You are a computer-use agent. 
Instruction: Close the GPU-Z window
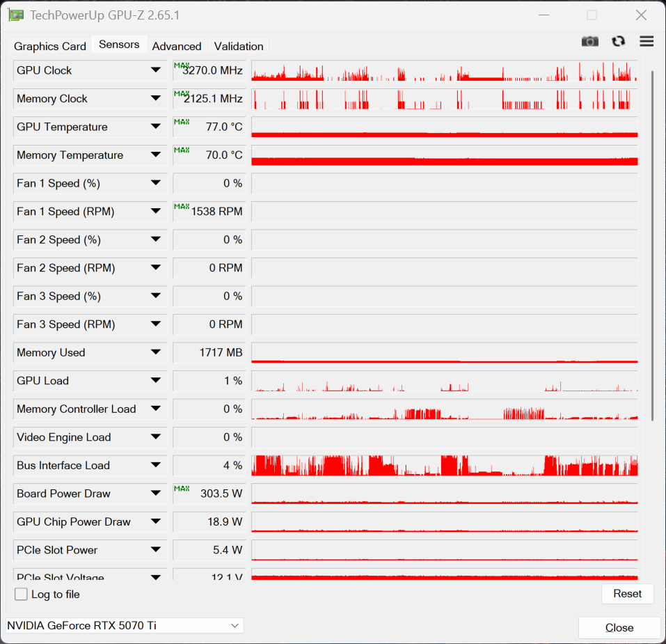coord(641,15)
